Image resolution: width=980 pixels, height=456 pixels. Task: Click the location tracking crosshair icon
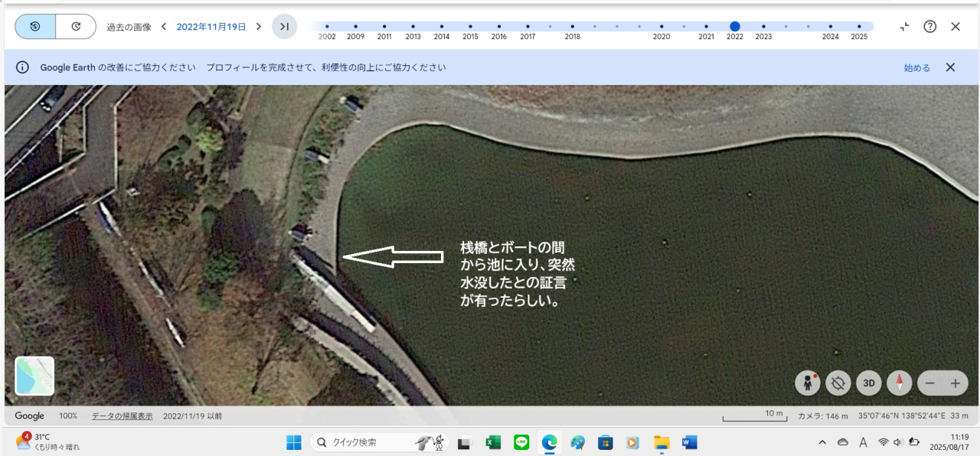coord(838,383)
